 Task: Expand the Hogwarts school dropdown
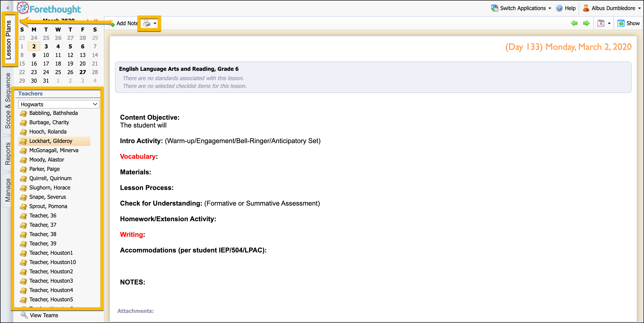point(59,104)
